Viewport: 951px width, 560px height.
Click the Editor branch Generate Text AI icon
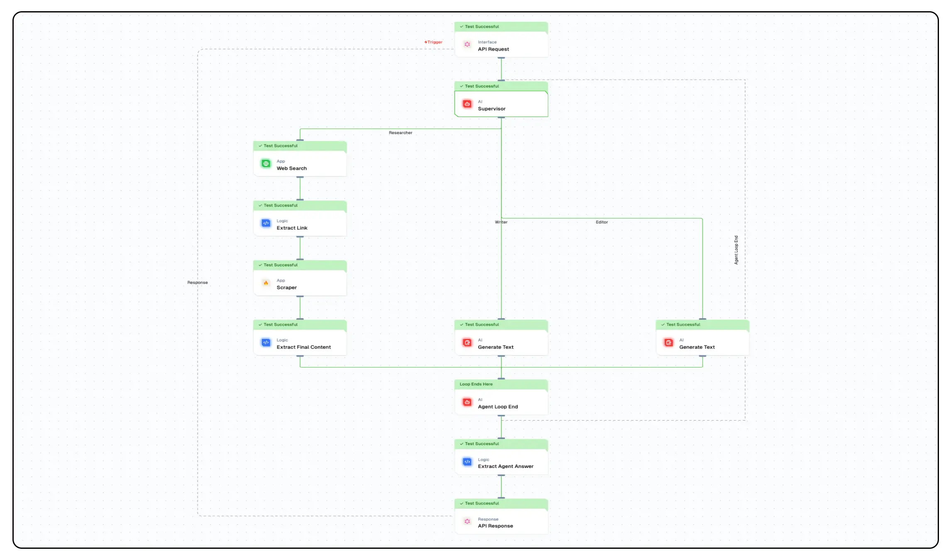pyautogui.click(x=669, y=343)
